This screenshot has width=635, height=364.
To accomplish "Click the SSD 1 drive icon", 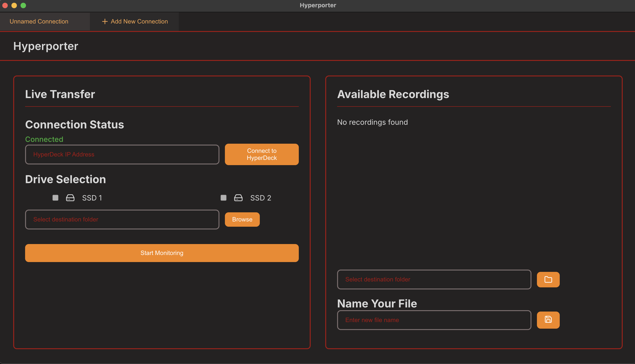I will 70,198.
